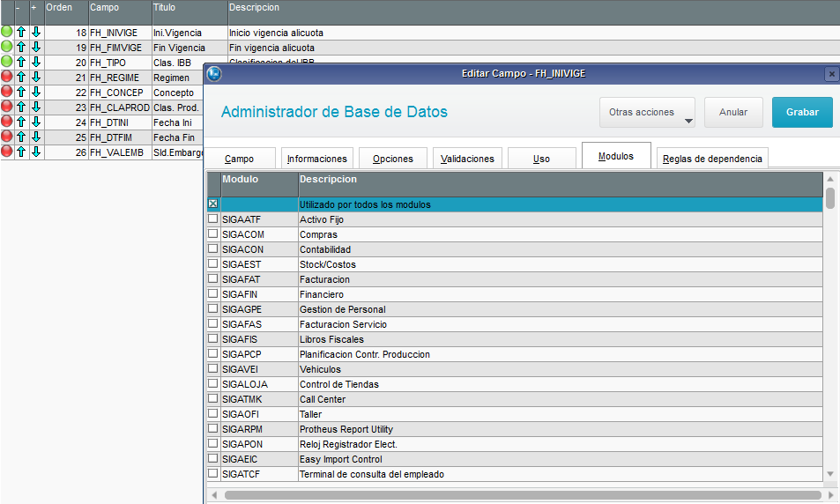Check the SIGAVEI Vehiculos checkbox
The width and height of the screenshot is (840, 504).
pyautogui.click(x=212, y=368)
